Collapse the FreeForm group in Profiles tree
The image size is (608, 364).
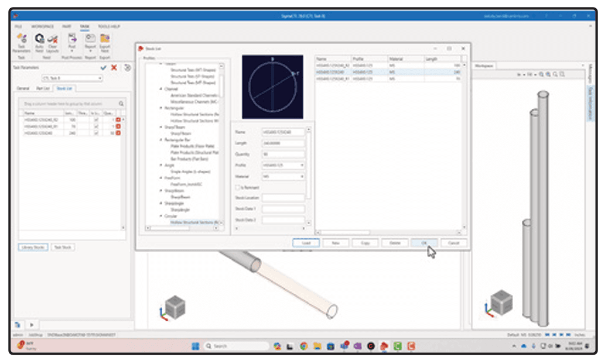point(161,178)
